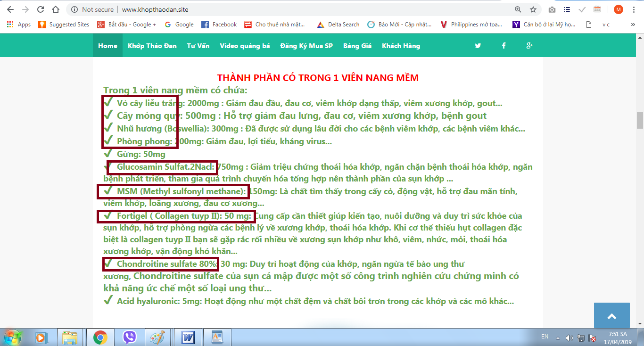Go to the Tư Vấn page

pos(198,46)
